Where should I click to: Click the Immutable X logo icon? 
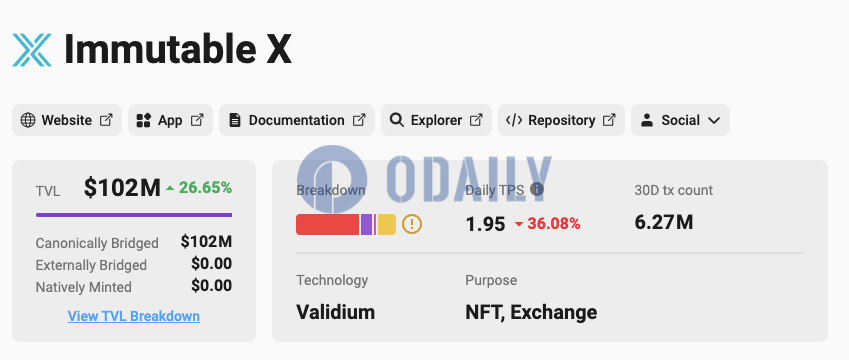tap(32, 50)
